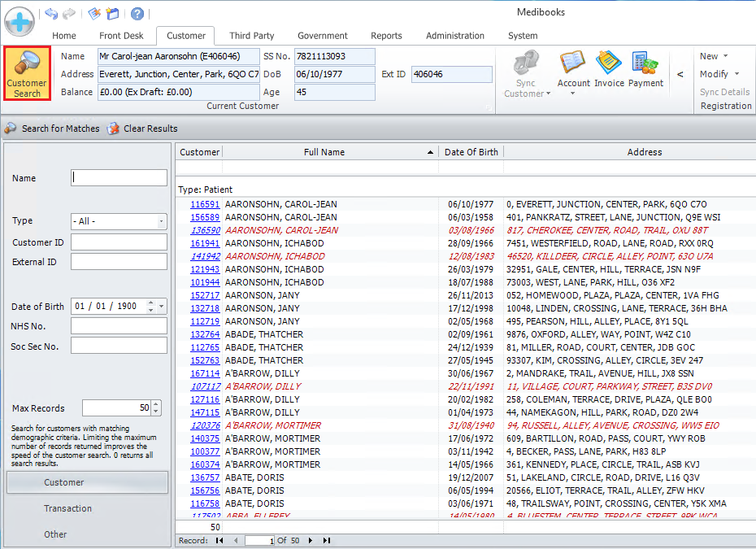The image size is (756, 549).
Task: Open Help via the question mark icon
Action: pos(137,14)
